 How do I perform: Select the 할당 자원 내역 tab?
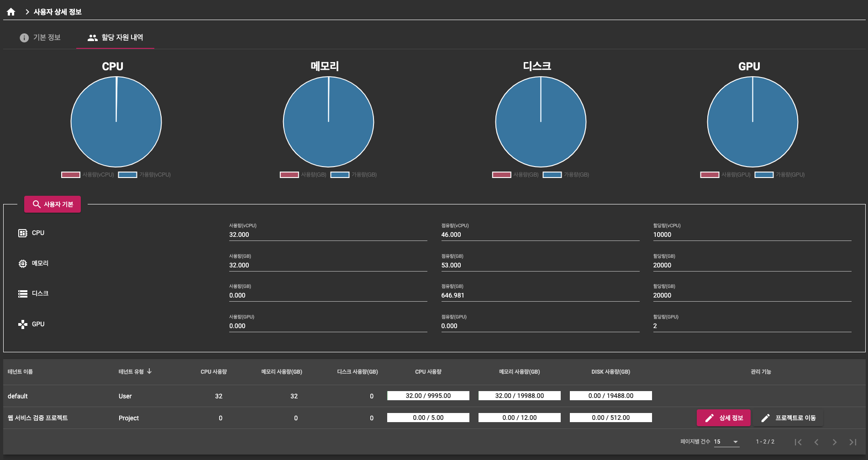[115, 37]
